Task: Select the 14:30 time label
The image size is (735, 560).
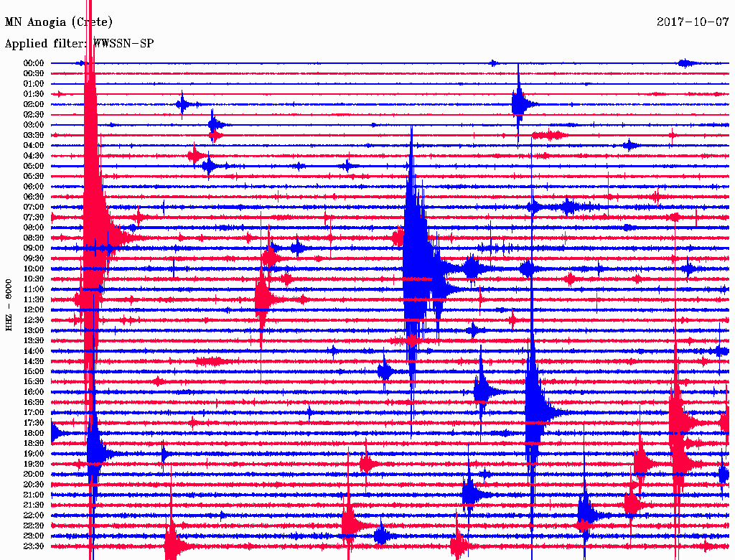Action: click(34, 362)
